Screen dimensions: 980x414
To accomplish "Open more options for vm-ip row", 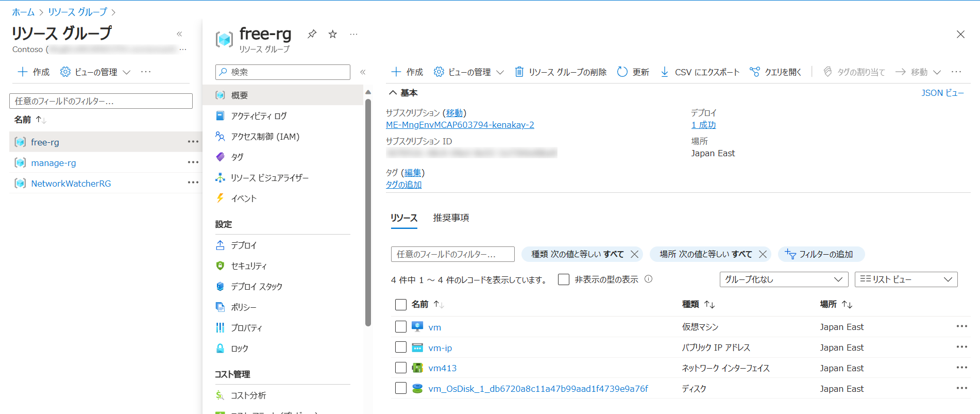I will click(961, 347).
